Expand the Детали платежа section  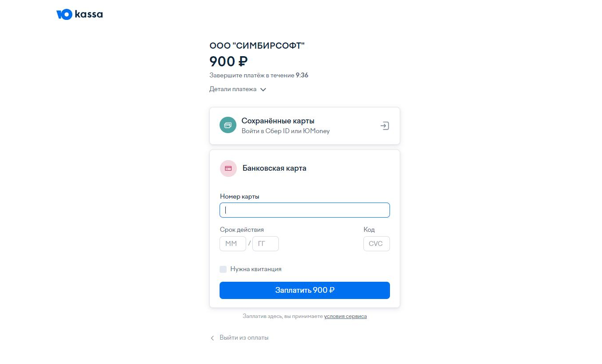pyautogui.click(x=232, y=89)
